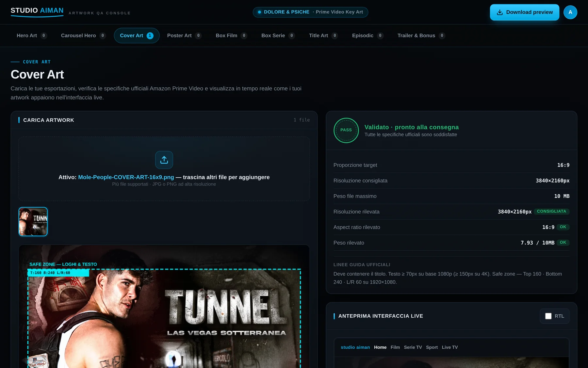Click the '1 file' counter label
588x368 pixels.
302,120
